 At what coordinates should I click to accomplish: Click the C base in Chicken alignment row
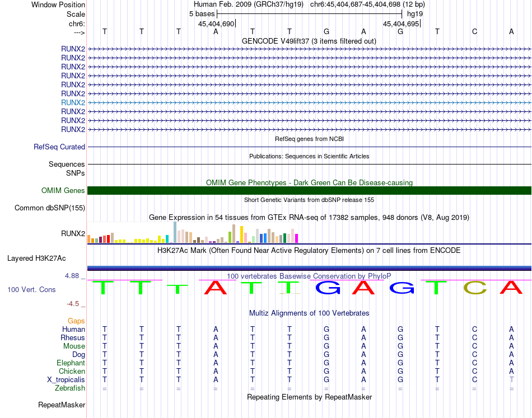click(x=474, y=371)
